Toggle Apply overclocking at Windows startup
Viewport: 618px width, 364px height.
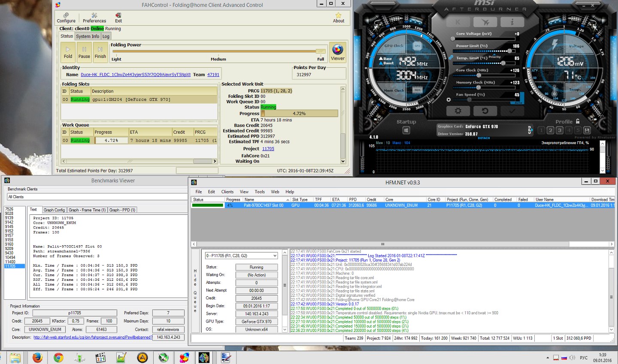pos(406,130)
